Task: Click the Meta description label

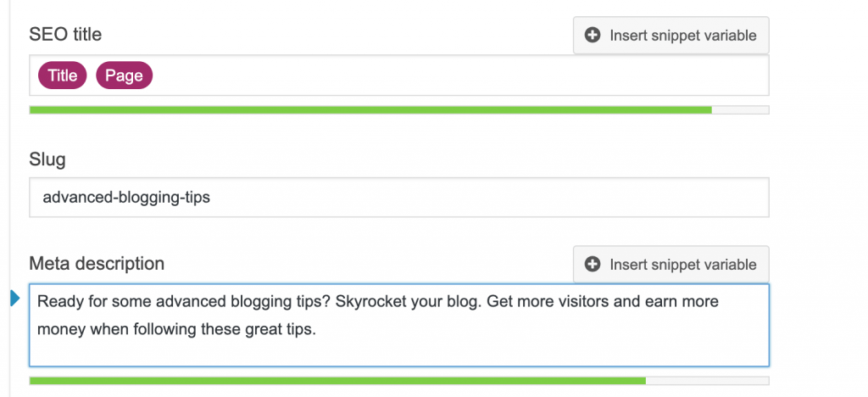Action: [97, 264]
